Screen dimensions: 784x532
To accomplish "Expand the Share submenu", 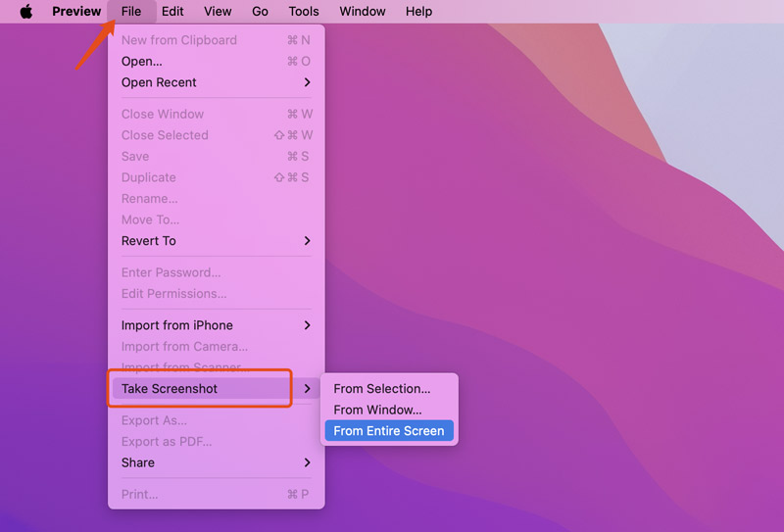I will pos(138,462).
